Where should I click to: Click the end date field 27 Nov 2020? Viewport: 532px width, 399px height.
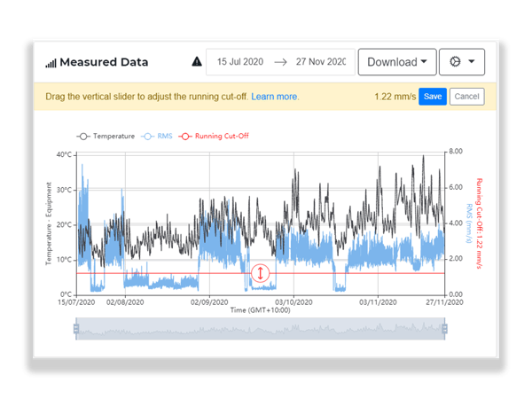pos(319,62)
